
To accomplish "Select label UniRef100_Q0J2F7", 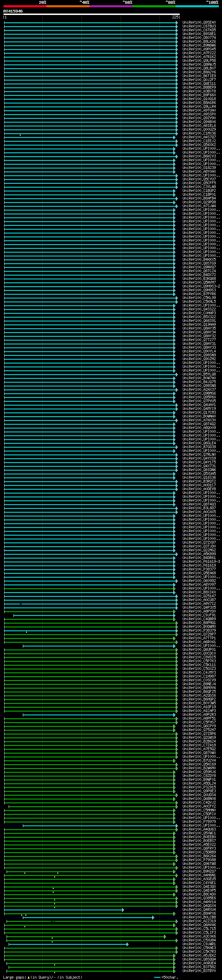I will [x=199, y=80].
